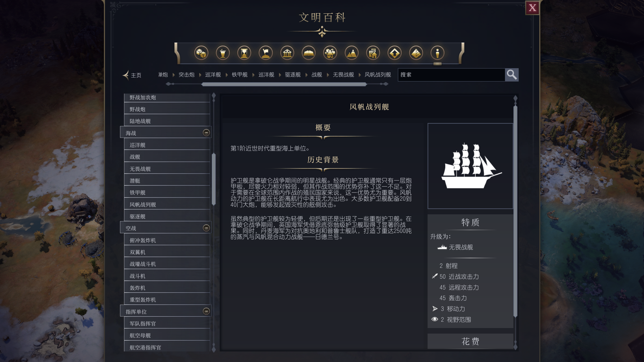Image resolution: width=644 pixels, height=362 pixels.
Task: Focus the 搜索 search input field
Action: (x=451, y=75)
